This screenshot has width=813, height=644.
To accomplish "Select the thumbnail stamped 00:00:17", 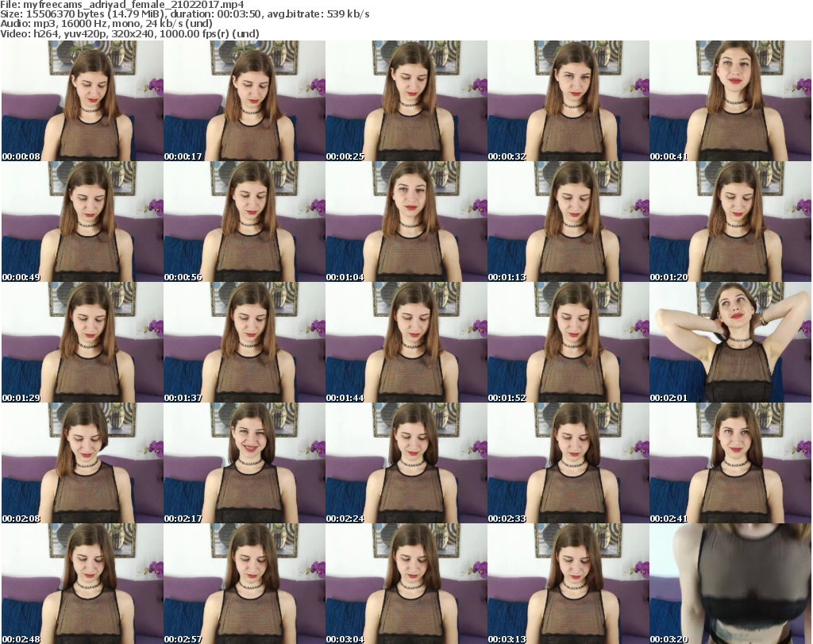I will pyautogui.click(x=245, y=101).
